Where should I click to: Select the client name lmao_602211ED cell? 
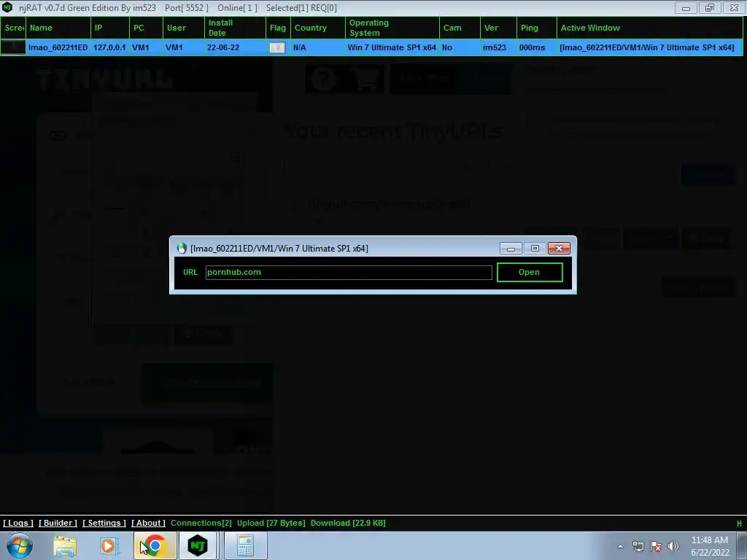tap(58, 47)
